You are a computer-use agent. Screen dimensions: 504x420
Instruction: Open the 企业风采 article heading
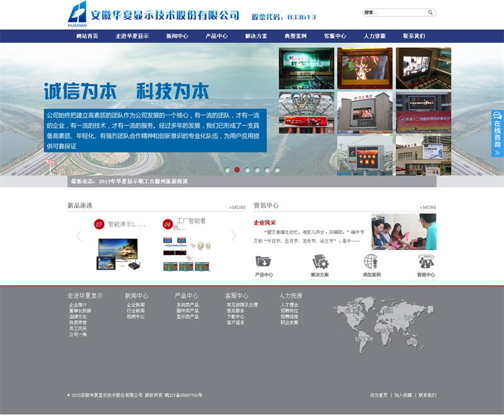click(265, 223)
